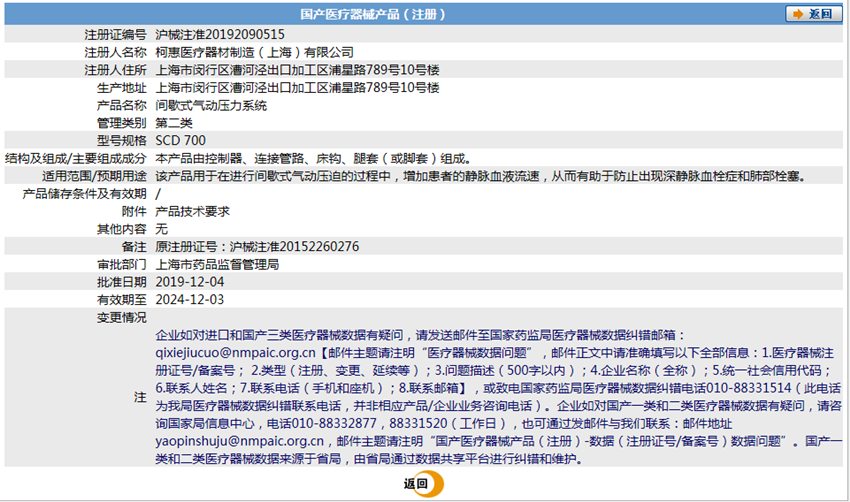Click the phone number 010-88331514

pyautogui.click(x=749, y=388)
